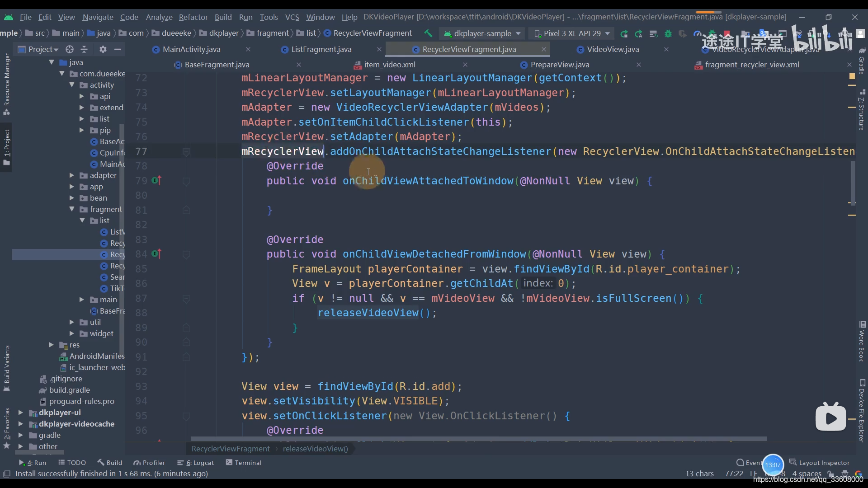Open the Device File Explorer panel
This screenshot has height=488, width=868.
pos(862,410)
